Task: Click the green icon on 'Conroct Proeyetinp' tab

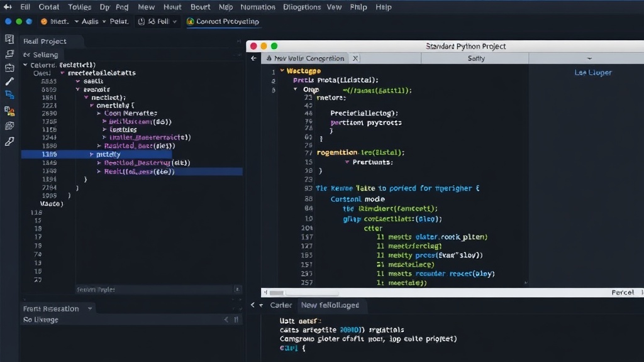Action: point(190,21)
